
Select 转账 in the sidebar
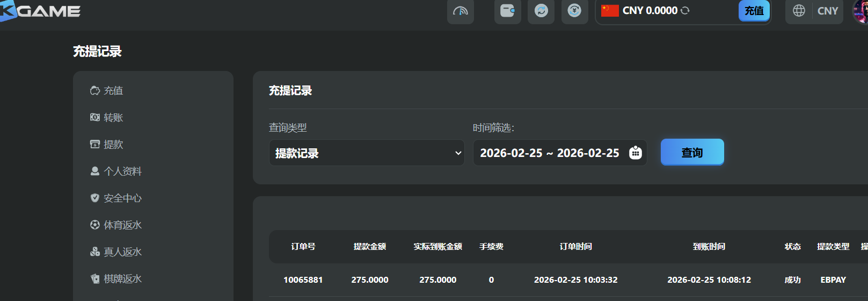tap(113, 118)
